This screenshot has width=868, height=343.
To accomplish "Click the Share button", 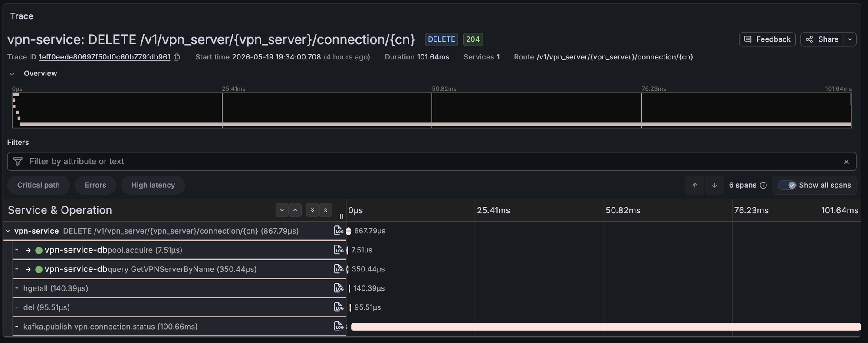I will 822,39.
